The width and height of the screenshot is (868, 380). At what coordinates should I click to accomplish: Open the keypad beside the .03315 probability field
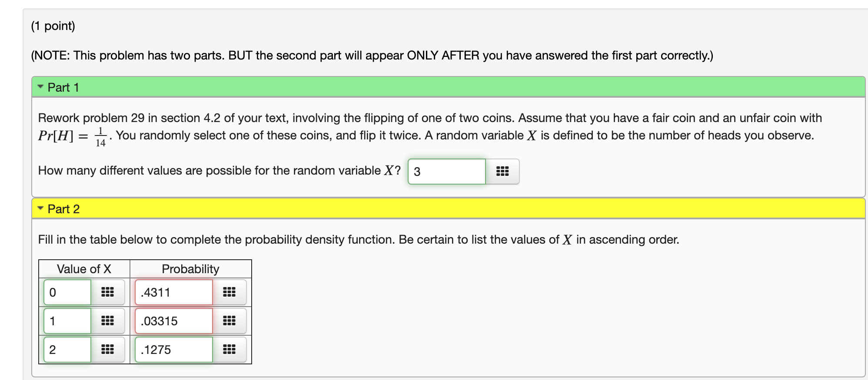229,321
